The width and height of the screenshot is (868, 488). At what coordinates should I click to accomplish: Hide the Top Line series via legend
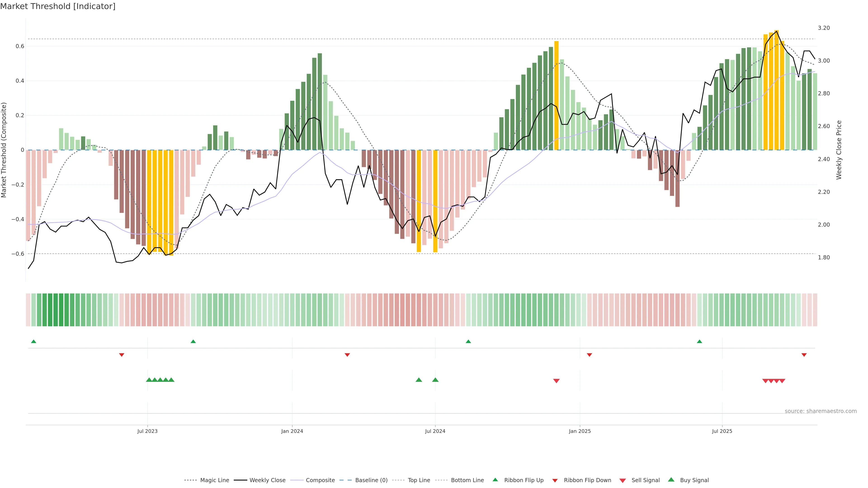click(419, 480)
